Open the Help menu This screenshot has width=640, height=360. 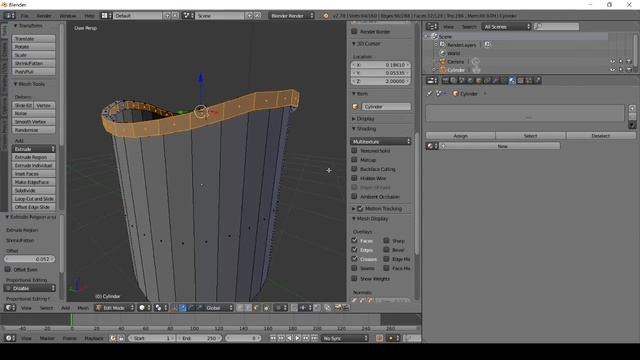pyautogui.click(x=89, y=16)
